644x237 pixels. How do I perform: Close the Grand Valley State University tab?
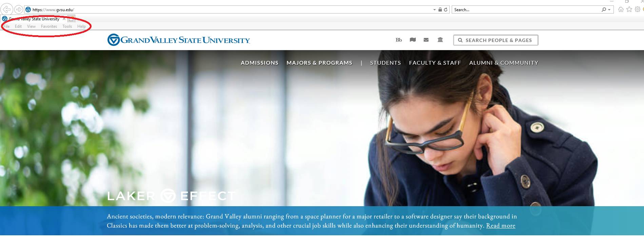coord(64,19)
